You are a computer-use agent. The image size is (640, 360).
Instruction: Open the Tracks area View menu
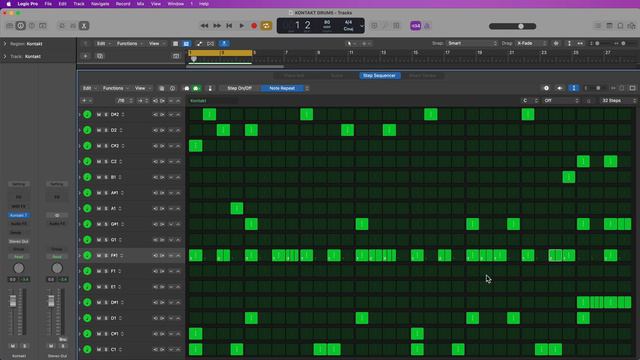(x=156, y=44)
